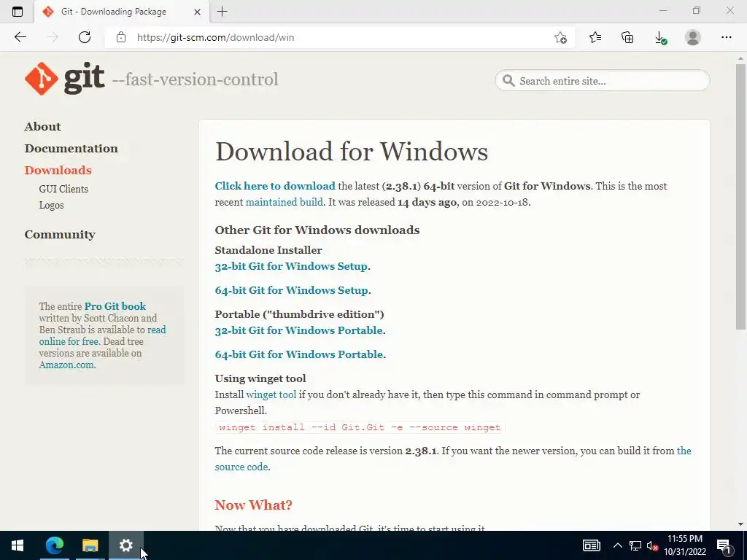Open the taskbar clock and date
Image resolution: width=747 pixels, height=560 pixels.
(x=684, y=545)
